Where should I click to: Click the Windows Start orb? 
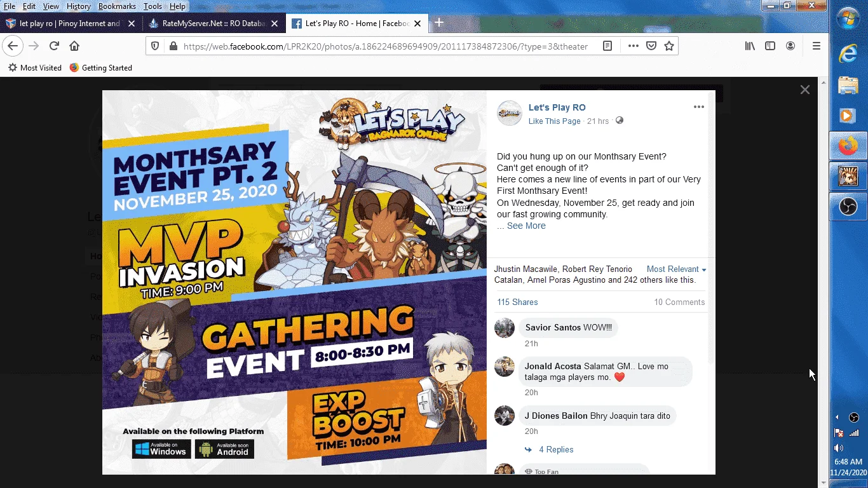[x=848, y=18]
